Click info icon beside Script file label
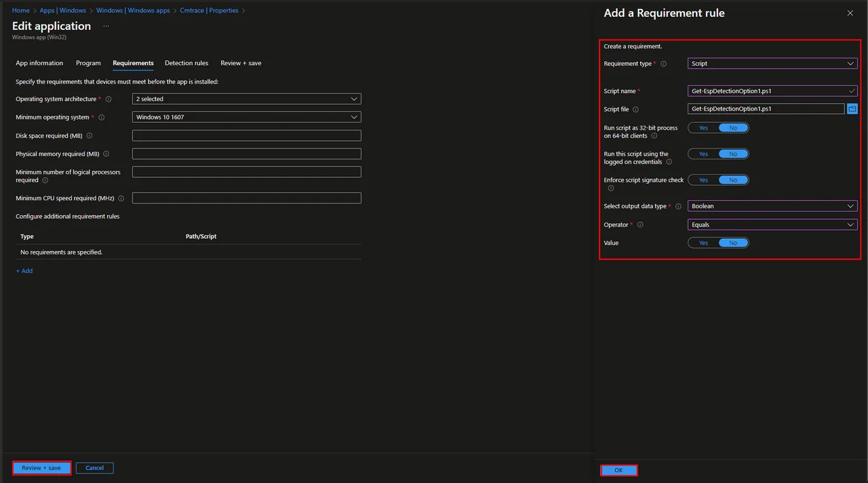This screenshot has width=868, height=483. 635,109
